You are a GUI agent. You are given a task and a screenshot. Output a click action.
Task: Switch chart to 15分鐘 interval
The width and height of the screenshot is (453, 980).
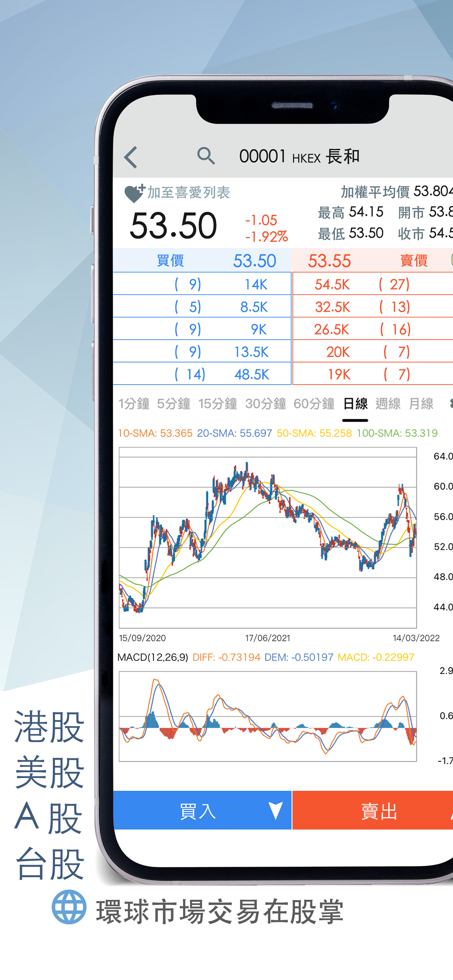[218, 404]
